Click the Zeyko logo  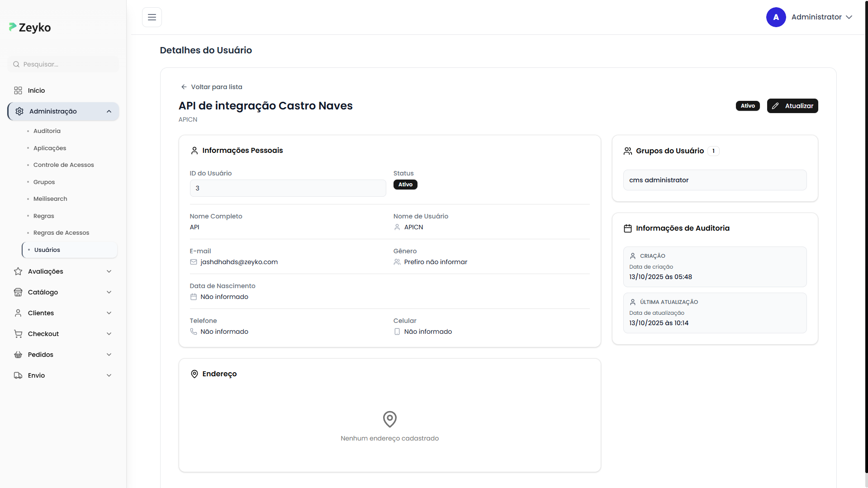(30, 28)
